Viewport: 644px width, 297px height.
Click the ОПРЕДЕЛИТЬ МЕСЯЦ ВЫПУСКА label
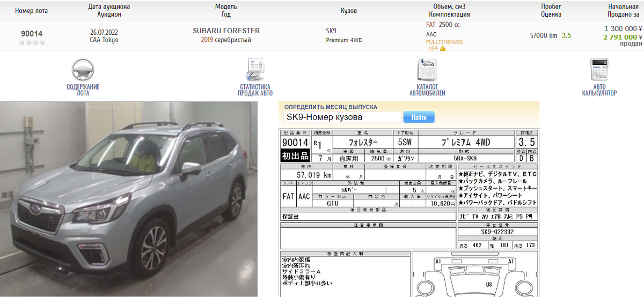[331, 107]
